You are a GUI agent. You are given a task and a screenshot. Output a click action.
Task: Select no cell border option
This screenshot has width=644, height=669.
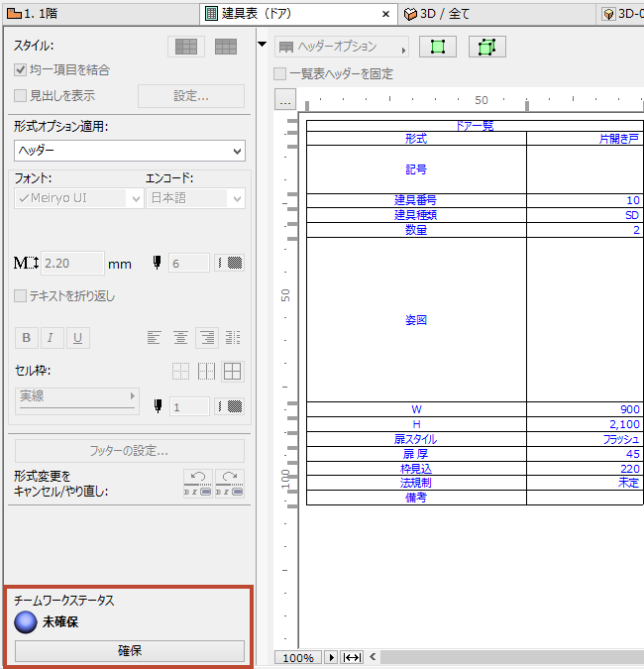[181, 372]
